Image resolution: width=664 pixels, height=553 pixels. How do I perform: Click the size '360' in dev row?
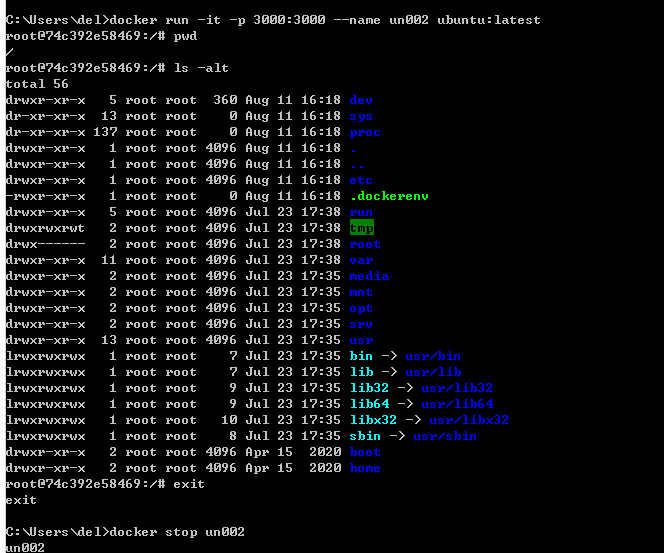point(225,100)
